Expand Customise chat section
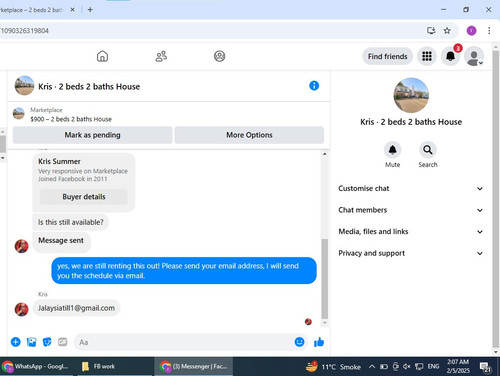This screenshot has width=500, height=376. [x=411, y=188]
